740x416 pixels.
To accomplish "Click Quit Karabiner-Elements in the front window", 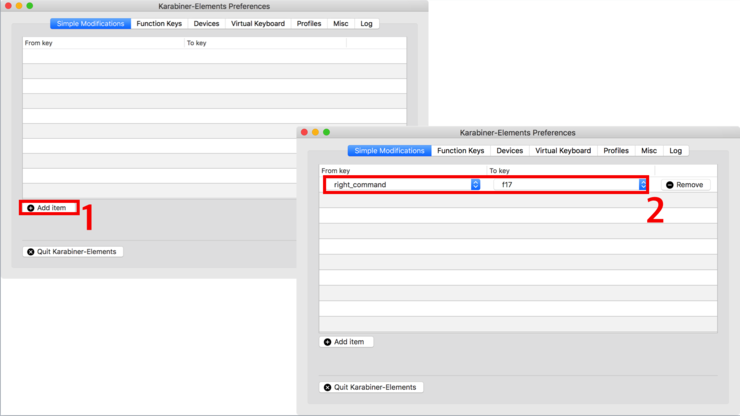I will pos(371,387).
